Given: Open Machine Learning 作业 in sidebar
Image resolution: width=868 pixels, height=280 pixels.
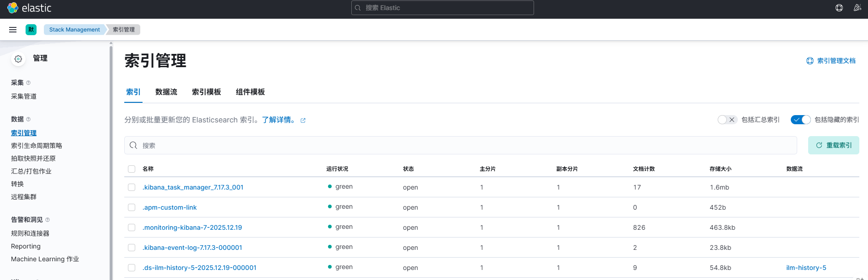Looking at the screenshot, I should click(x=45, y=259).
